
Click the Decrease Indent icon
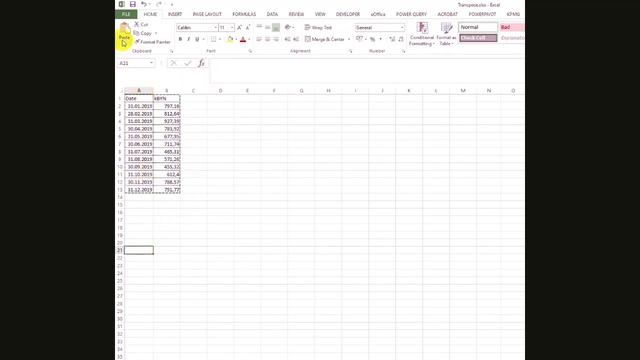(287, 39)
